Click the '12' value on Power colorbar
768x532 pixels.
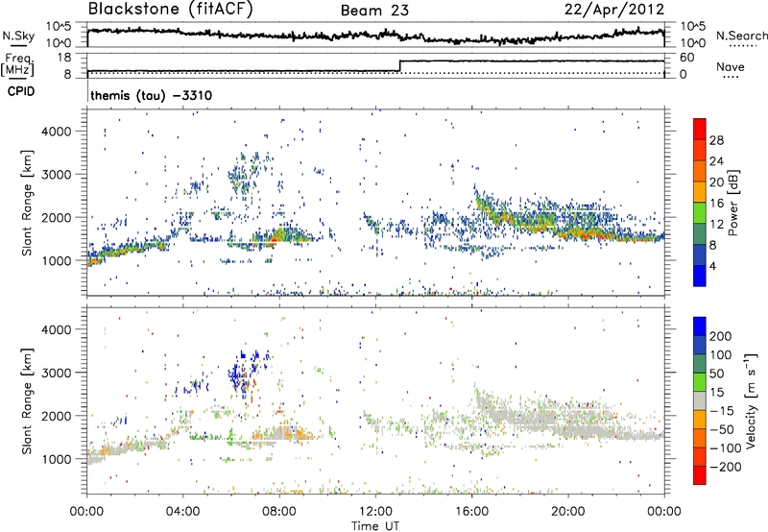pyautogui.click(x=716, y=225)
